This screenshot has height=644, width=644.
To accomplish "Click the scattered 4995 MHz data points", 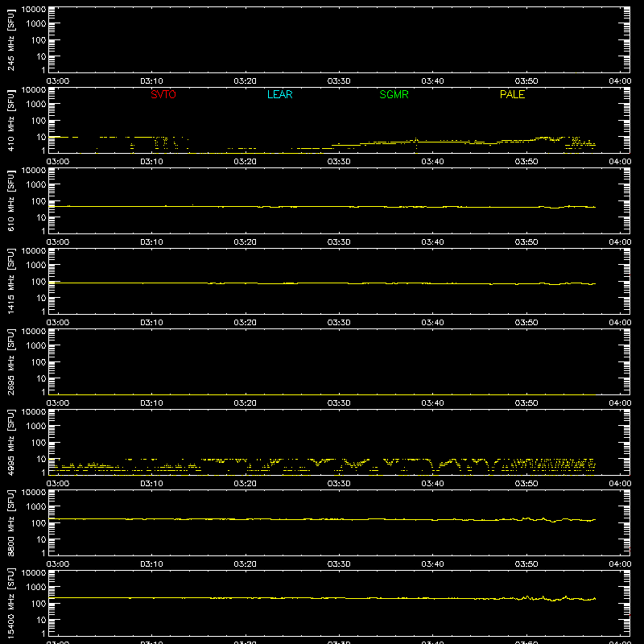I will (323, 466).
